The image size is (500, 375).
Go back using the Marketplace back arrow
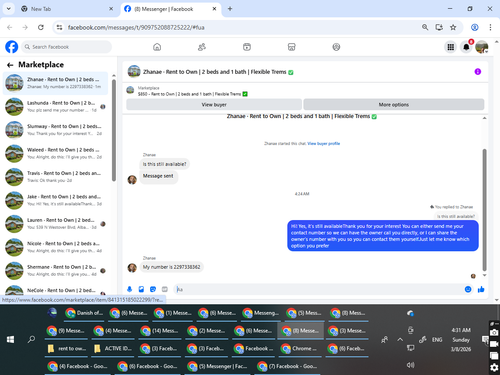click(x=10, y=65)
